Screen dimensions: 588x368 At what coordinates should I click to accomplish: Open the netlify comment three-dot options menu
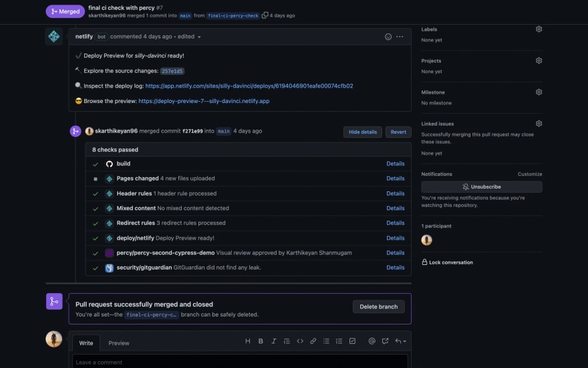click(400, 37)
